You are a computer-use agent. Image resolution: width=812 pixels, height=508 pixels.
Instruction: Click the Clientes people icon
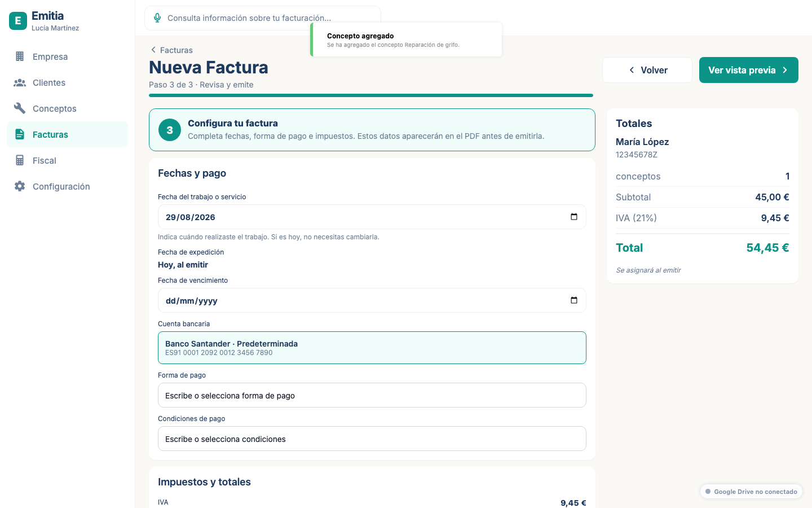pyautogui.click(x=20, y=82)
